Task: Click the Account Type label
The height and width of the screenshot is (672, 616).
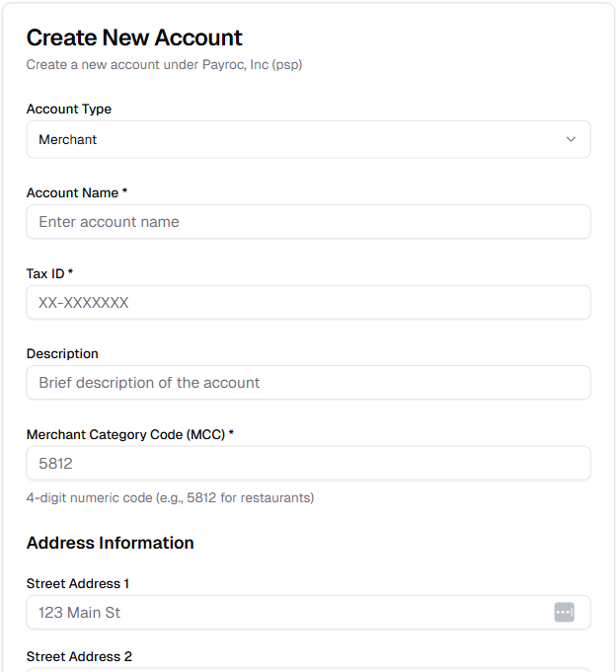Action: point(69,110)
